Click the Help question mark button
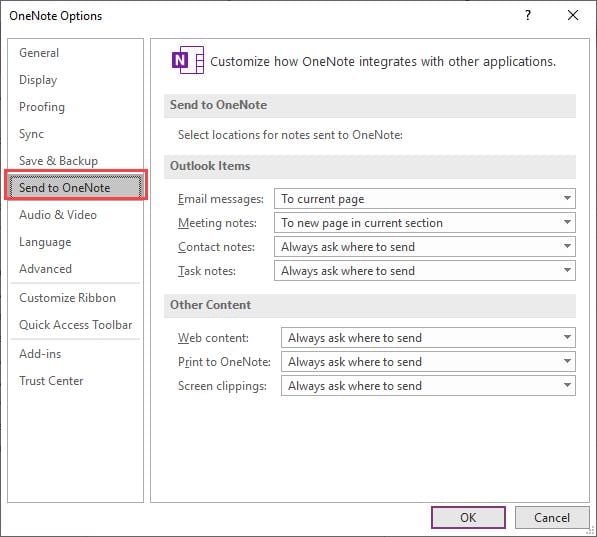Viewport: 597px width, 537px height. click(x=528, y=16)
